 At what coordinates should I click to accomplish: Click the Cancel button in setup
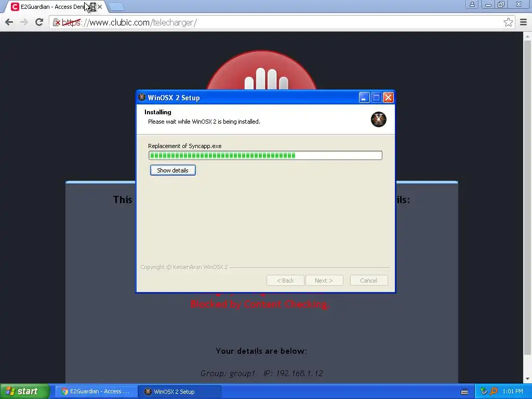coord(368,281)
